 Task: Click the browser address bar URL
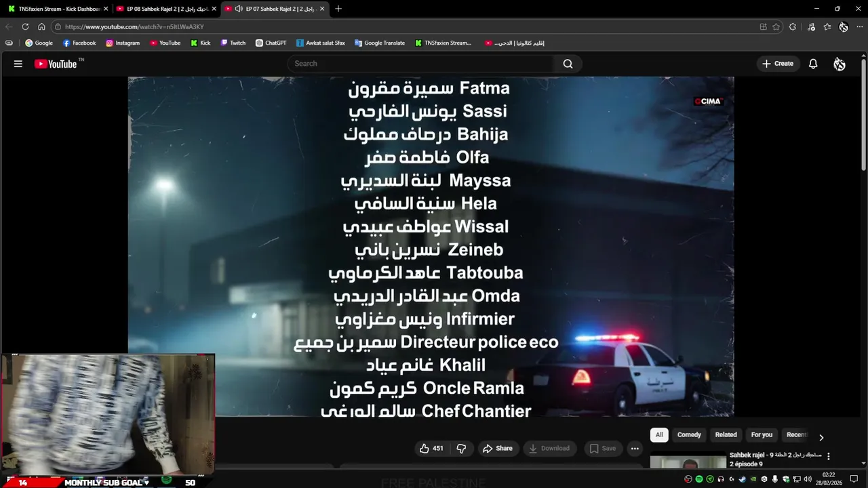[x=134, y=26]
